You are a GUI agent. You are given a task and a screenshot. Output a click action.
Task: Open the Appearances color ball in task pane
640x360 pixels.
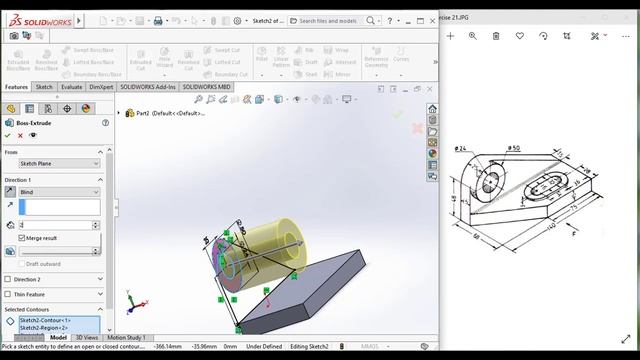[432, 153]
